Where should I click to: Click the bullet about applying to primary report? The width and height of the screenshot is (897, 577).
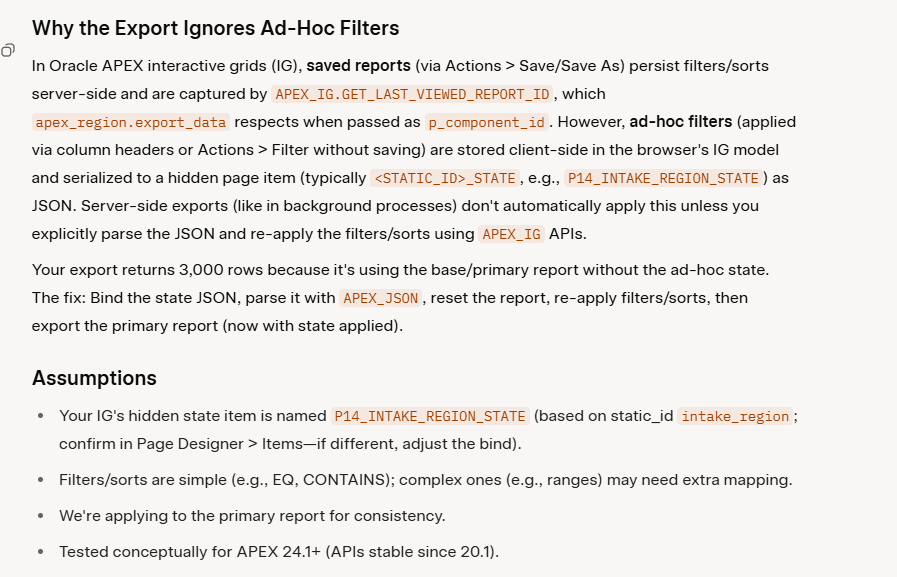(x=252, y=516)
